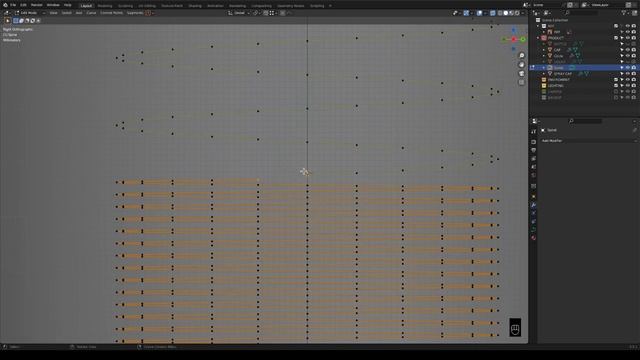Switch to rendered viewport shading
The image size is (640, 360).
517,13
